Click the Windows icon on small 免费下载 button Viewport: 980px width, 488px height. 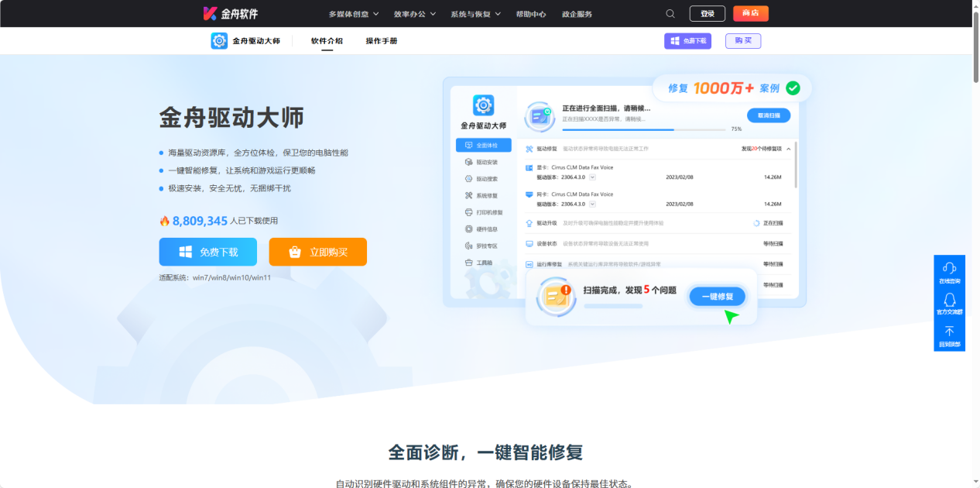(x=675, y=41)
